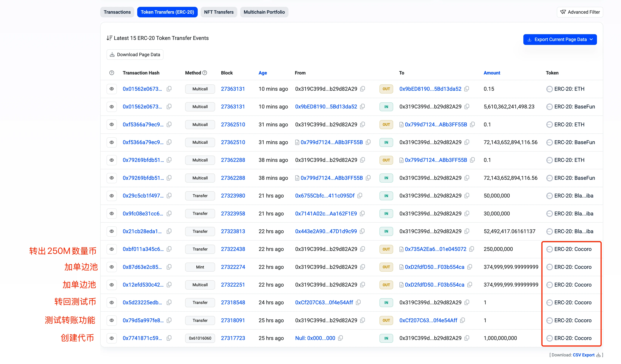
Task: Open the Advanced Filter options
Action: [580, 12]
